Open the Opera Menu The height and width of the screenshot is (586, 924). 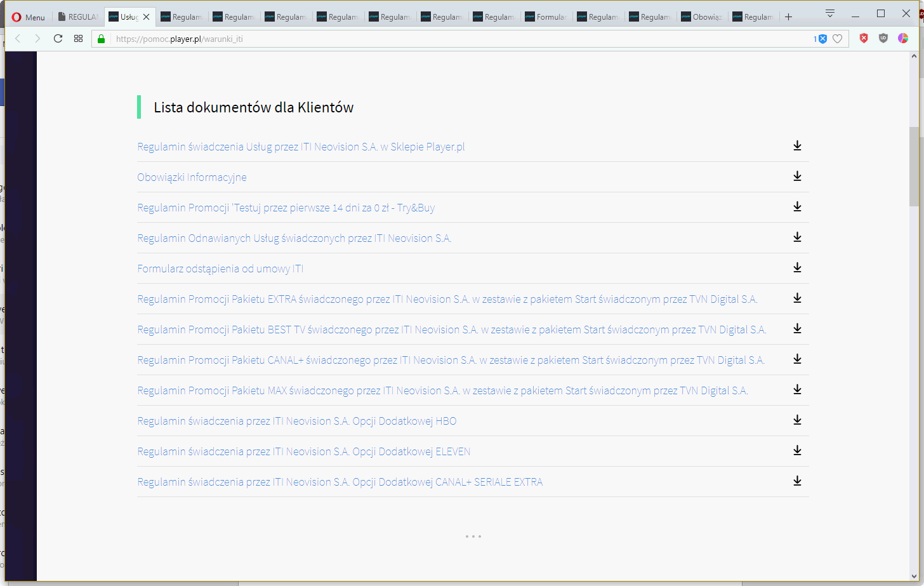[x=29, y=17]
